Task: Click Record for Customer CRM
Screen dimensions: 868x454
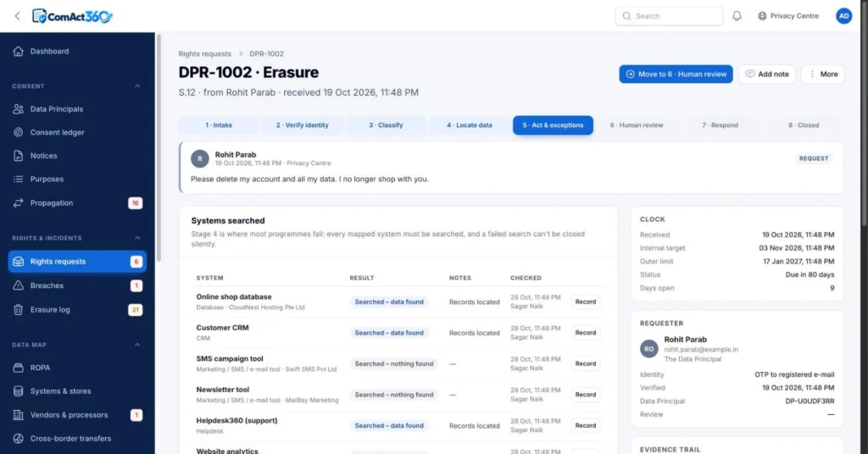Action: coord(585,333)
